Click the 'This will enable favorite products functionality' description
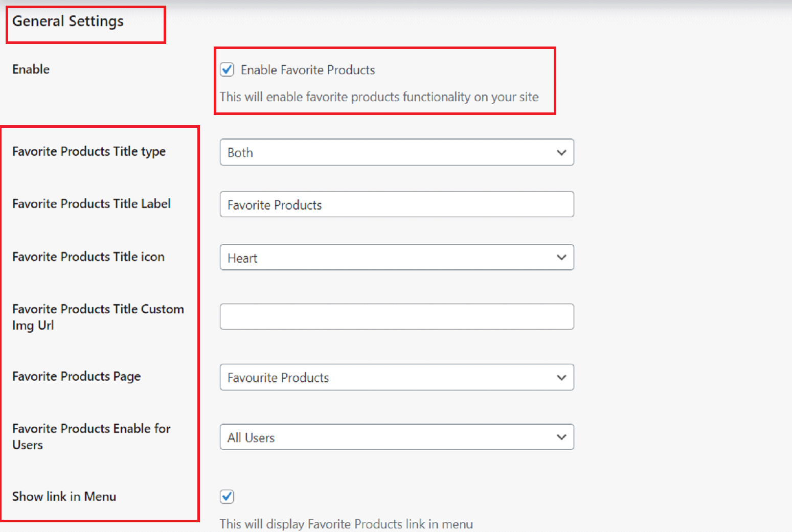Screen dimensions: 792x532 point(379,97)
